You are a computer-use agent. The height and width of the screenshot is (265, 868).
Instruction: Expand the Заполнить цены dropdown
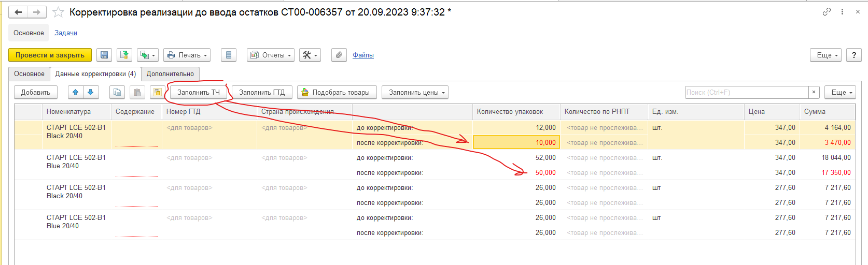pyautogui.click(x=415, y=92)
